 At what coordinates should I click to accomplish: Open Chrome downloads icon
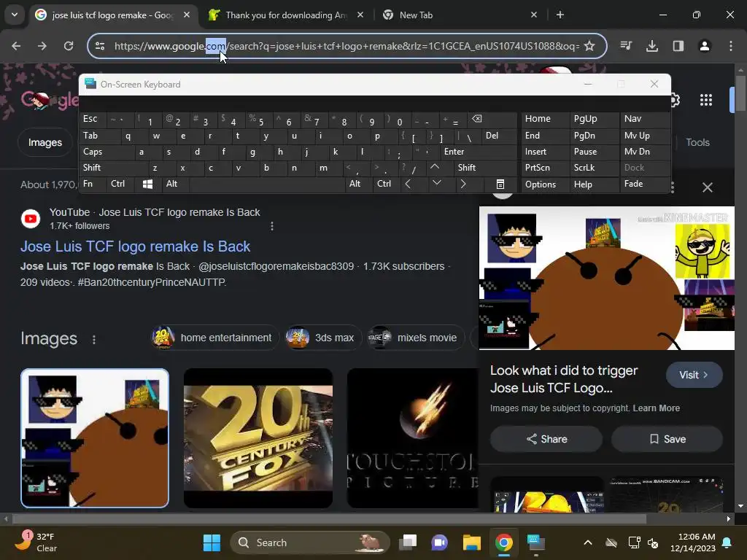click(652, 46)
